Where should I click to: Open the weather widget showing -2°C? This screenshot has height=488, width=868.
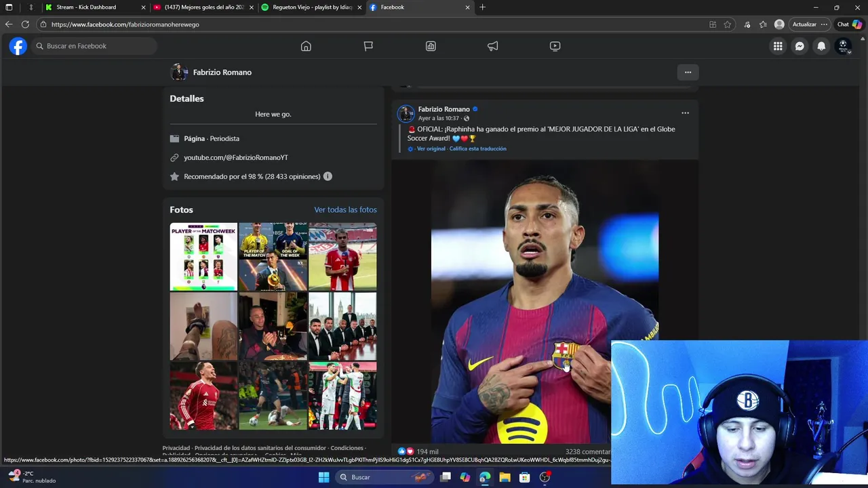coord(33,477)
